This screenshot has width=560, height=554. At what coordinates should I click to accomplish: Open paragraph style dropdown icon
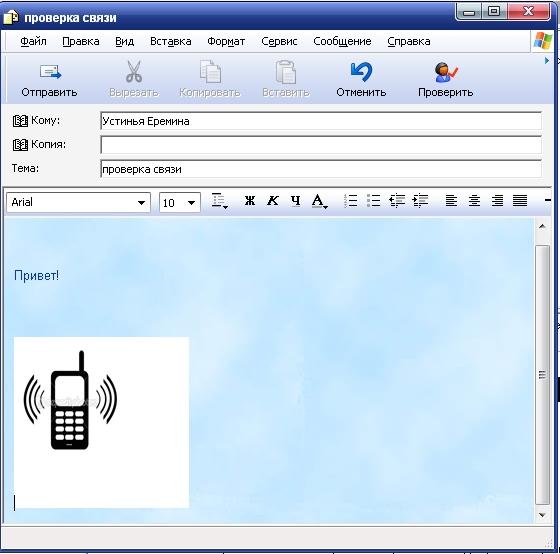click(219, 201)
